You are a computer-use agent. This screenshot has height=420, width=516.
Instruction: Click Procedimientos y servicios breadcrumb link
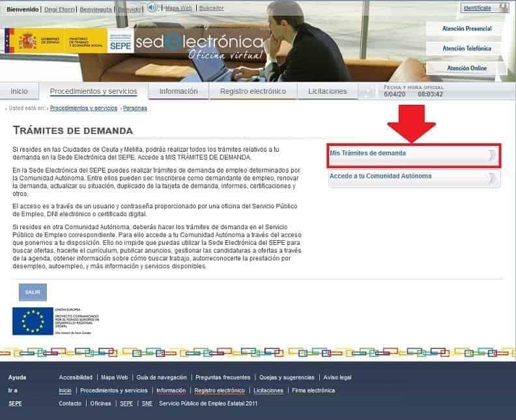[83, 108]
